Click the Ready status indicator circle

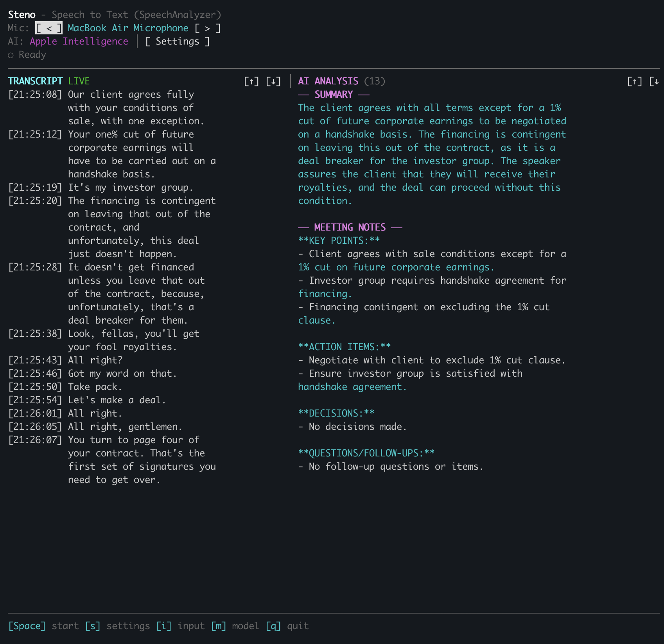[10, 55]
